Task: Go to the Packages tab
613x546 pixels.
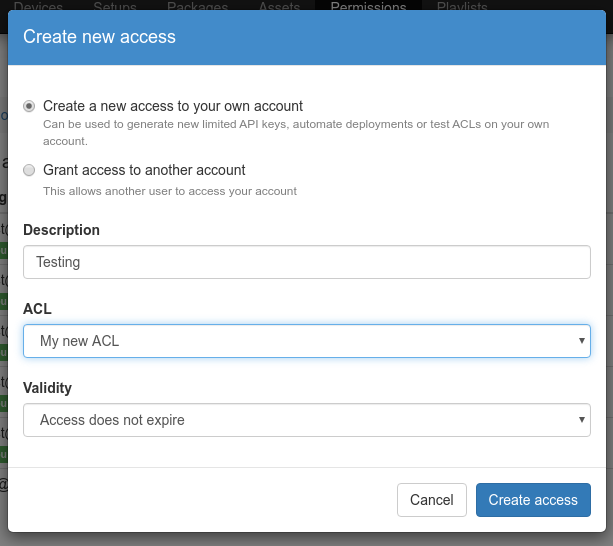Action: pyautogui.click(x=197, y=7)
